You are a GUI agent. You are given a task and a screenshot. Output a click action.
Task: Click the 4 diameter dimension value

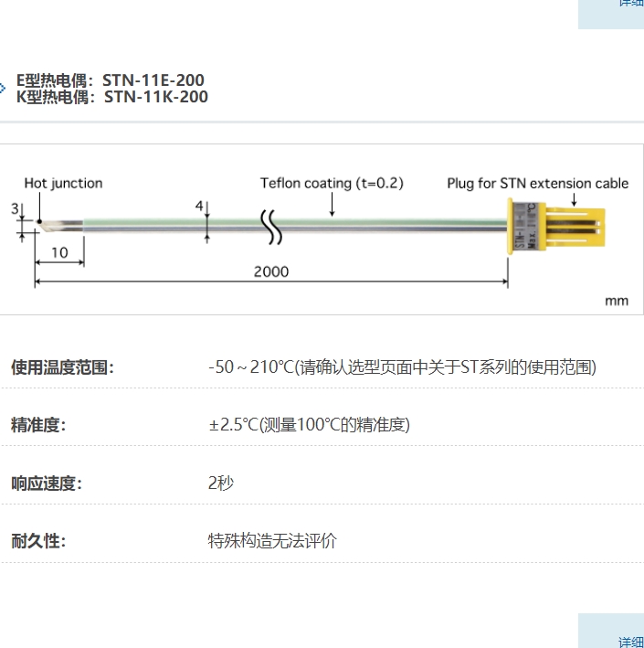click(x=199, y=206)
